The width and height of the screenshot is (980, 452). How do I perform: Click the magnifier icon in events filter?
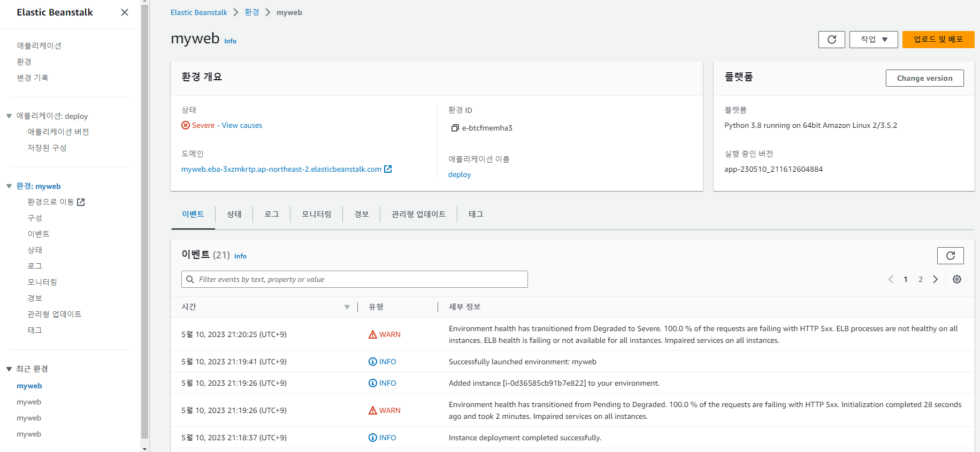click(x=190, y=279)
